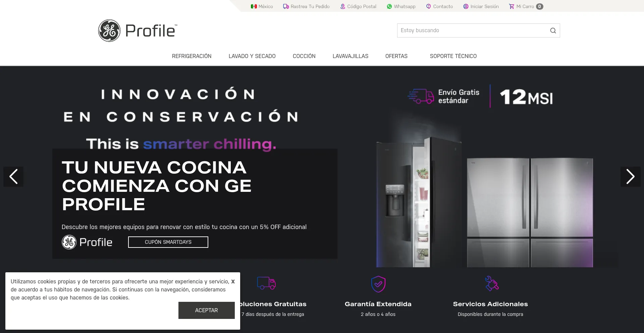This screenshot has width=644, height=333.
Task: Click the Rastrea Tu Pedido truck icon
Action: pyautogui.click(x=286, y=6)
